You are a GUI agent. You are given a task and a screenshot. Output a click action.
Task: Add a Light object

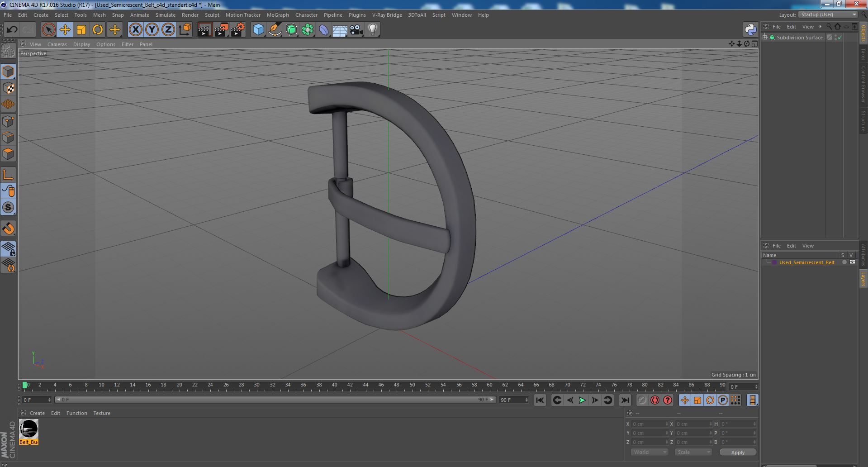tap(373, 30)
